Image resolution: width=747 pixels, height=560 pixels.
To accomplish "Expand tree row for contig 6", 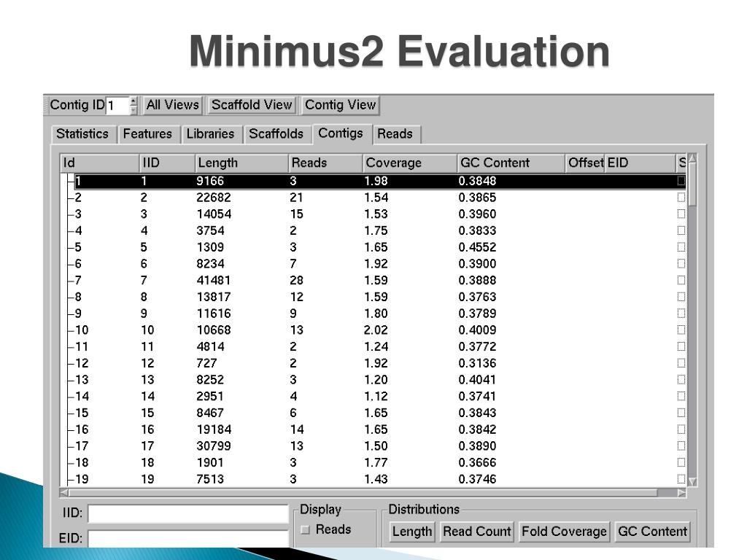I will pos(70,264).
